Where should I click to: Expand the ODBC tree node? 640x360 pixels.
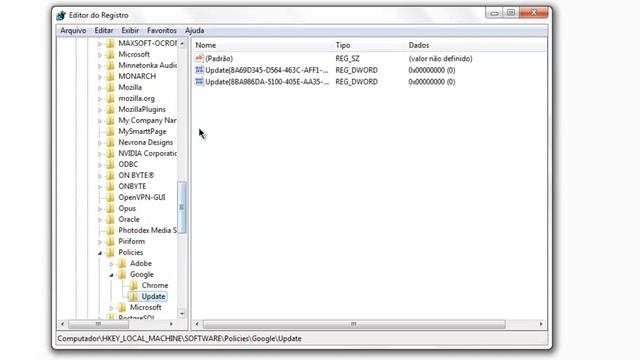pos(100,165)
